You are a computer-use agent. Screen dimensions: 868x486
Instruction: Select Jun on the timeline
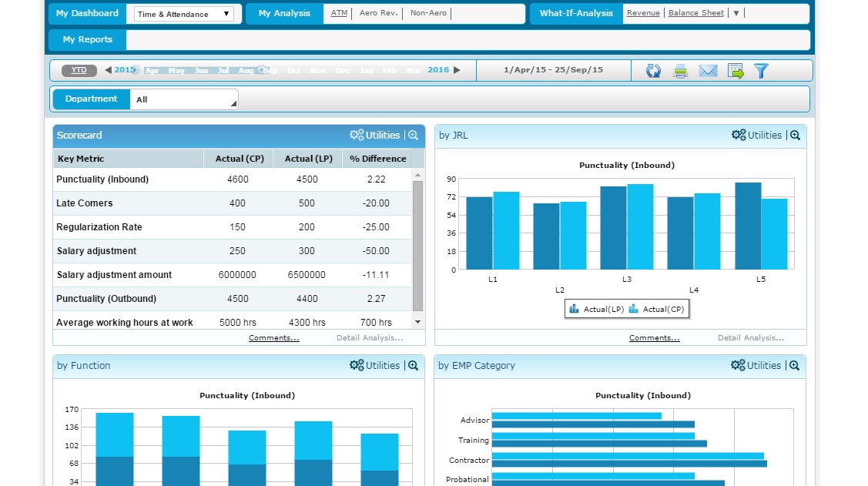202,71
